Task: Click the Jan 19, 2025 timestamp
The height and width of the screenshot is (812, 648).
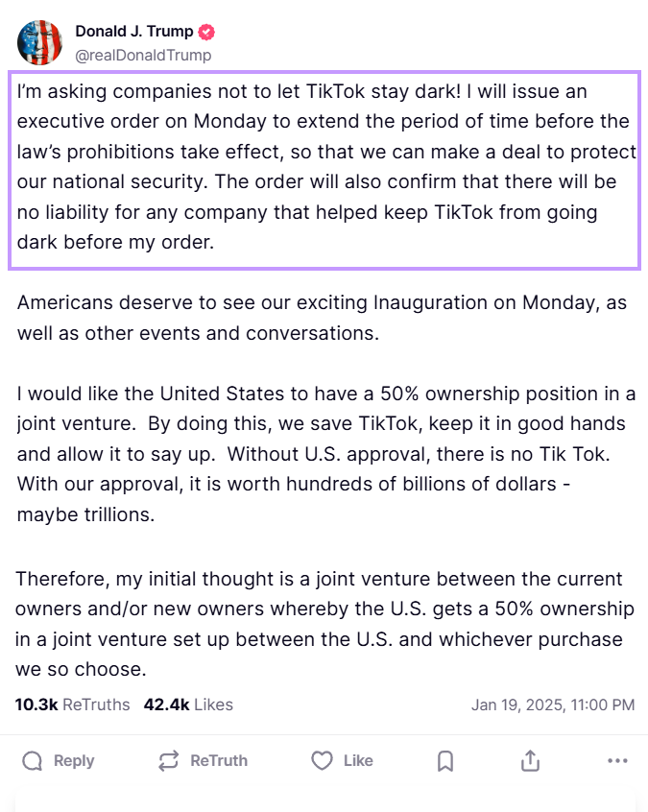Action: tap(553, 705)
